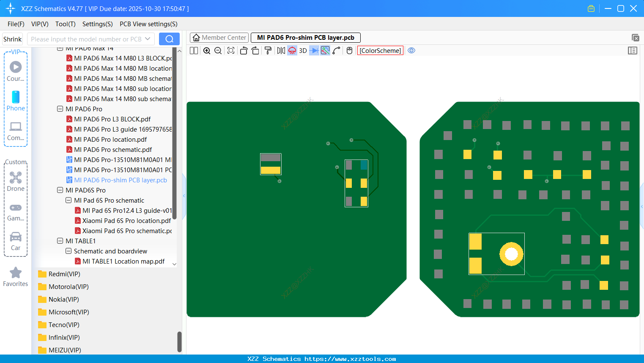Image resolution: width=644 pixels, height=363 pixels.
Task: Open the ColorScheme selector
Action: (x=380, y=50)
